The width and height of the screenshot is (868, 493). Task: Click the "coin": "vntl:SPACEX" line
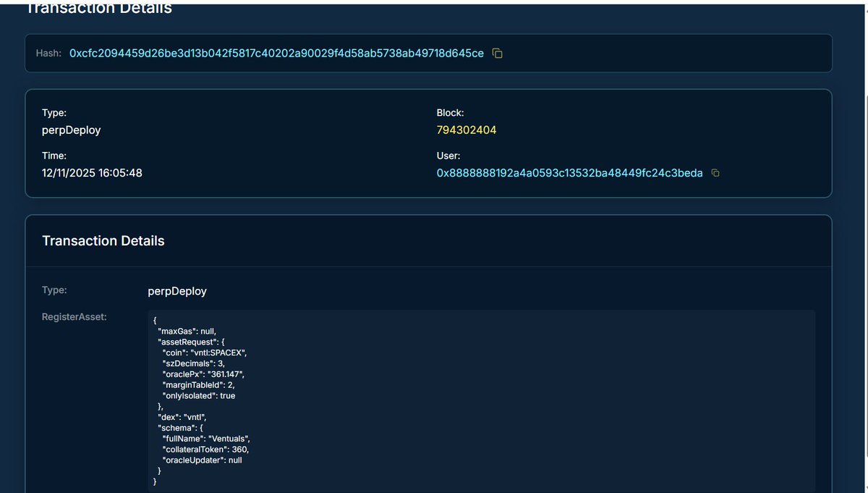pos(205,353)
